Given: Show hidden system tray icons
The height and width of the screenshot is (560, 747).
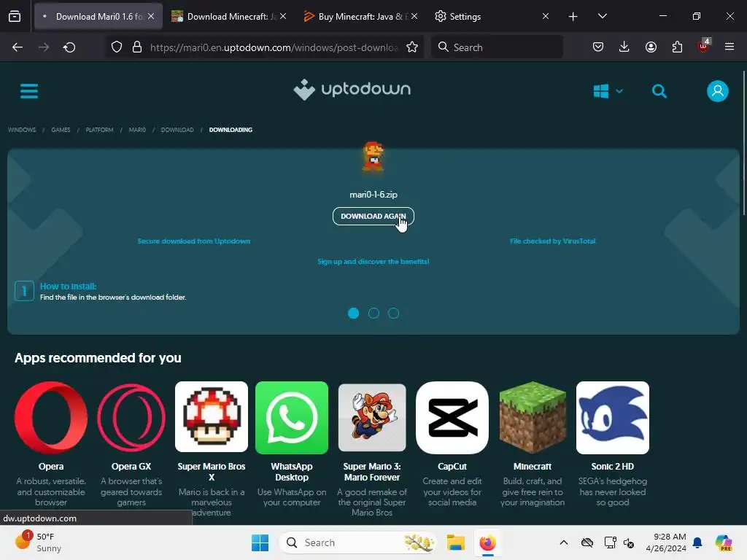Looking at the screenshot, I should point(564,542).
